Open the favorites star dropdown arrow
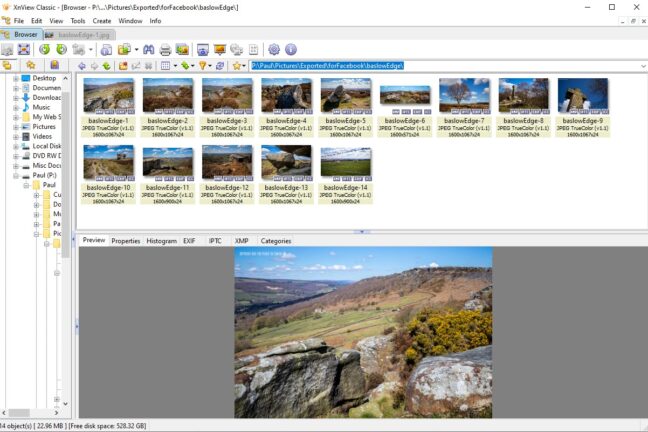This screenshot has width=648, height=432. point(244,66)
